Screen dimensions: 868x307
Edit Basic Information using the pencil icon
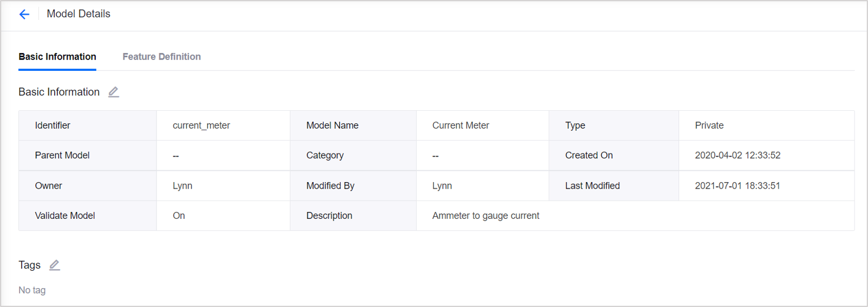114,92
